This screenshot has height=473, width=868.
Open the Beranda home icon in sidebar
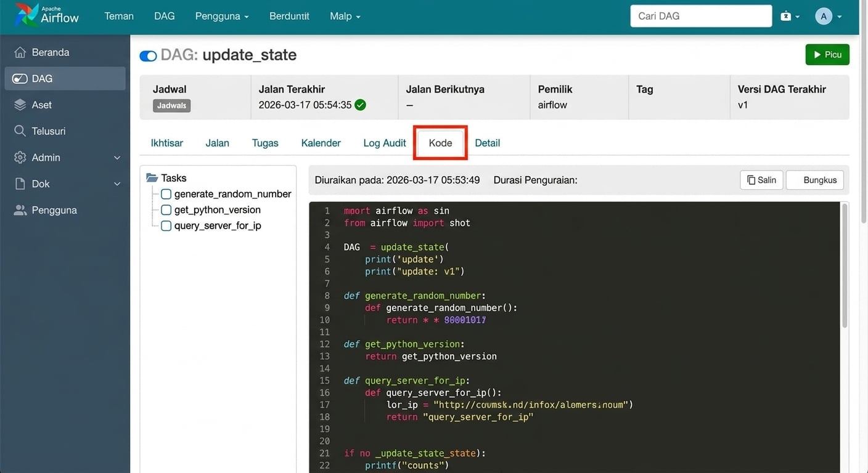click(x=20, y=52)
